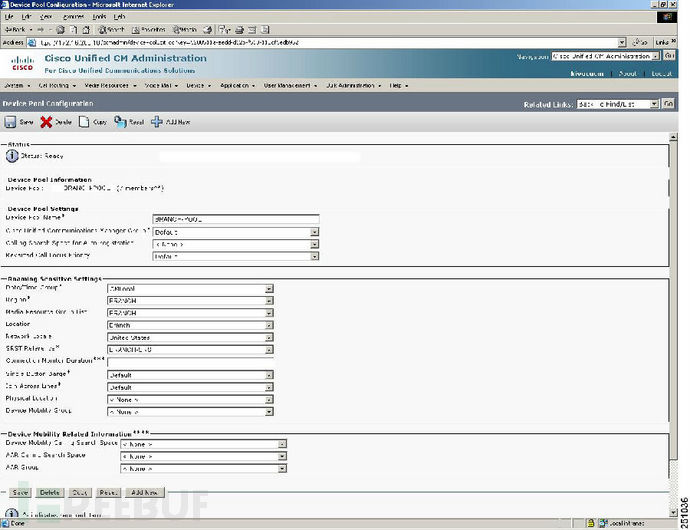Open the System menu

click(x=17, y=85)
